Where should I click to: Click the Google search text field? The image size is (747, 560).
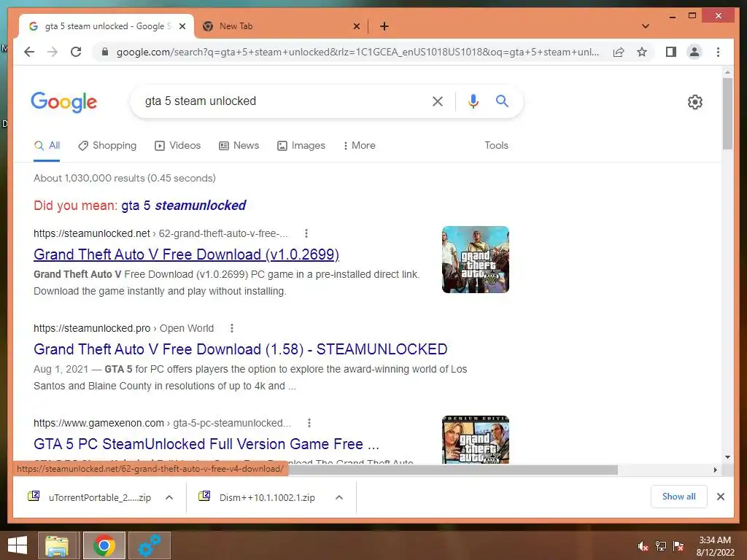[281, 101]
